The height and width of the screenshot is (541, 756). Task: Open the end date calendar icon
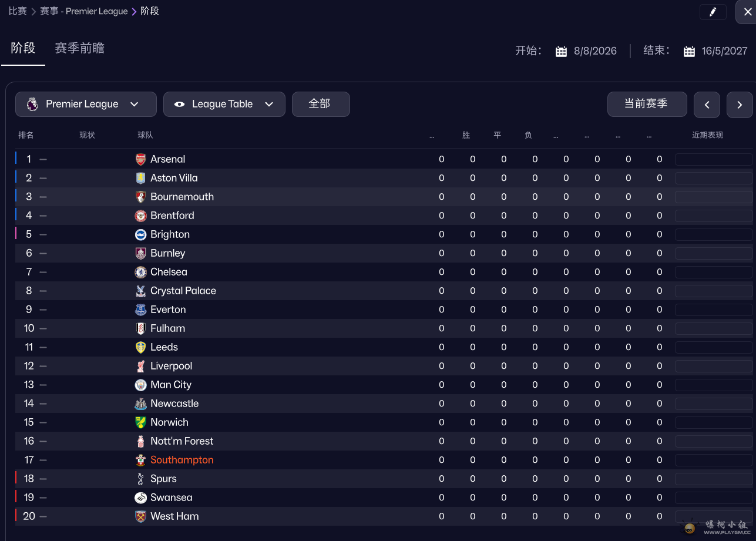click(689, 51)
